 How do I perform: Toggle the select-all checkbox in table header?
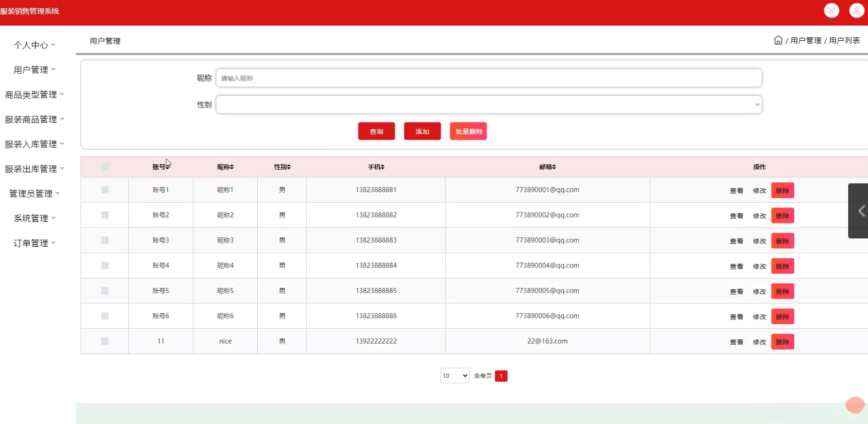[105, 167]
